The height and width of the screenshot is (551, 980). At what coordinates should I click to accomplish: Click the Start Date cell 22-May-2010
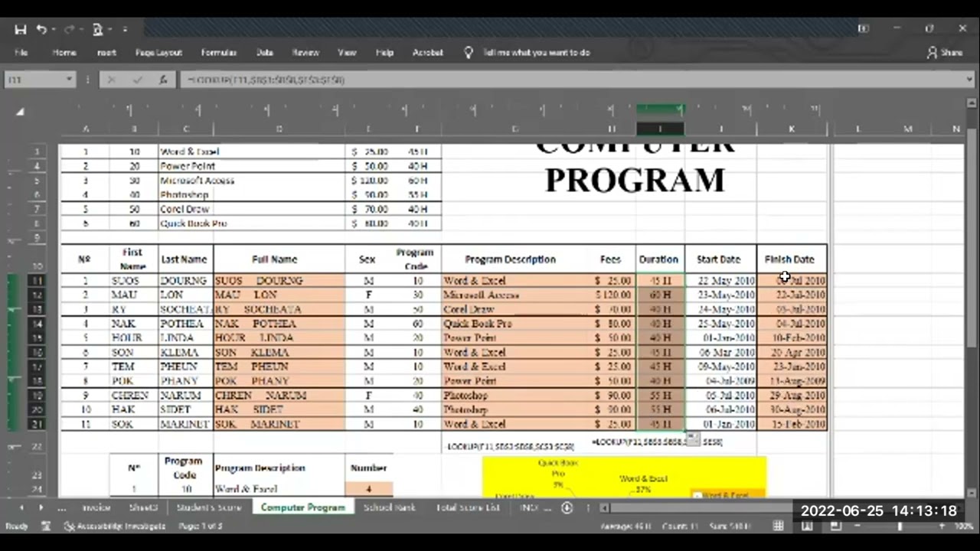[x=721, y=281]
